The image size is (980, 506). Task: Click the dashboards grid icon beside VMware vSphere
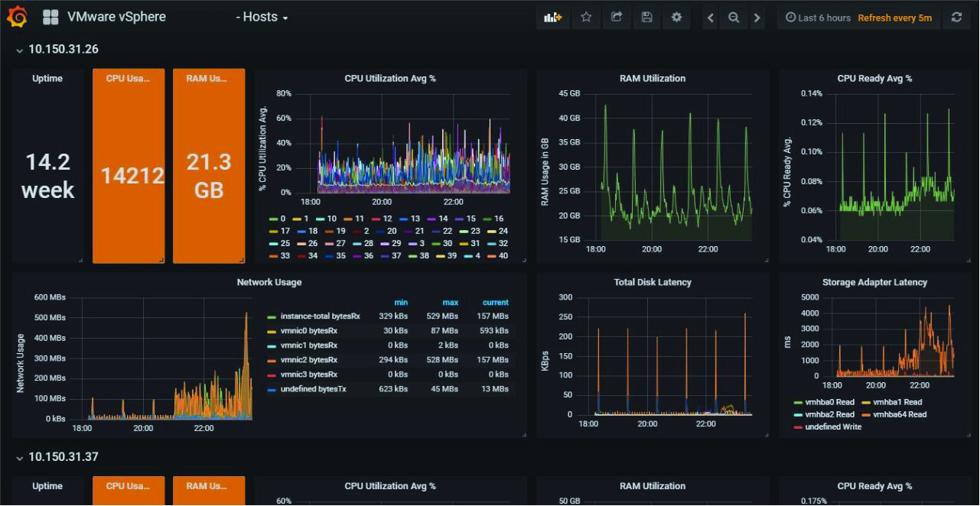click(50, 17)
